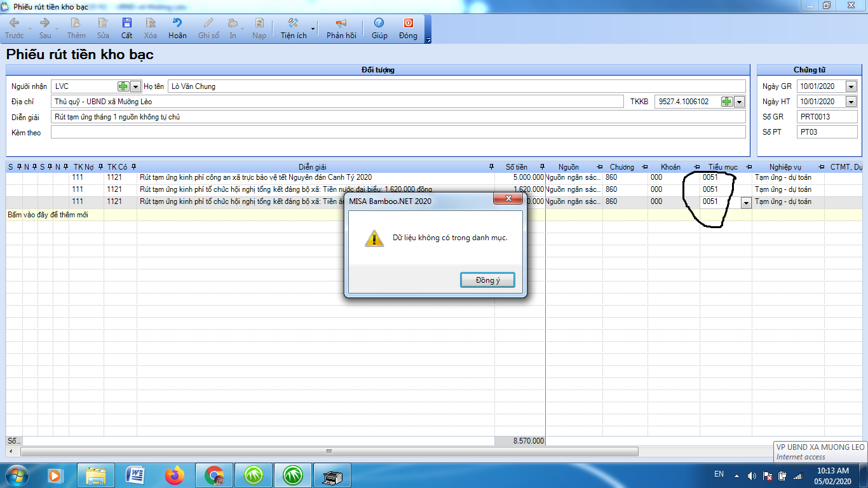The width and height of the screenshot is (868, 488).
Task: Open Firefox from the taskbar
Action: [173, 475]
